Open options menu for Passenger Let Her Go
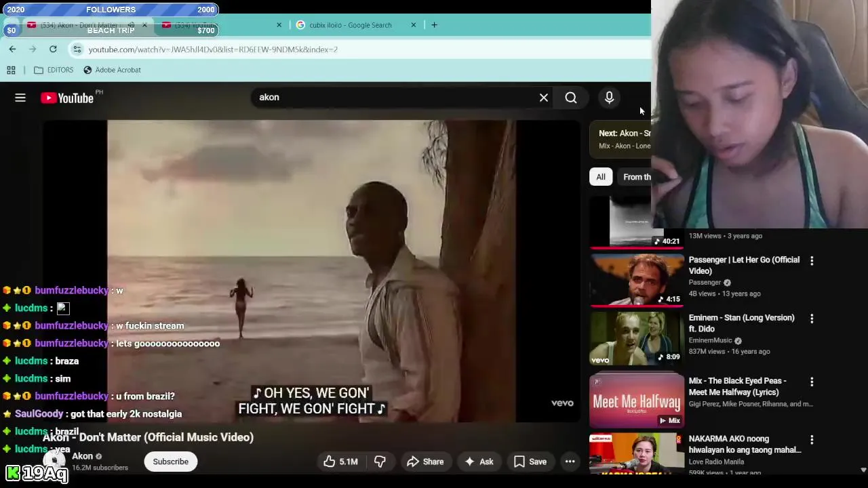The height and width of the screenshot is (488, 868). 812,260
